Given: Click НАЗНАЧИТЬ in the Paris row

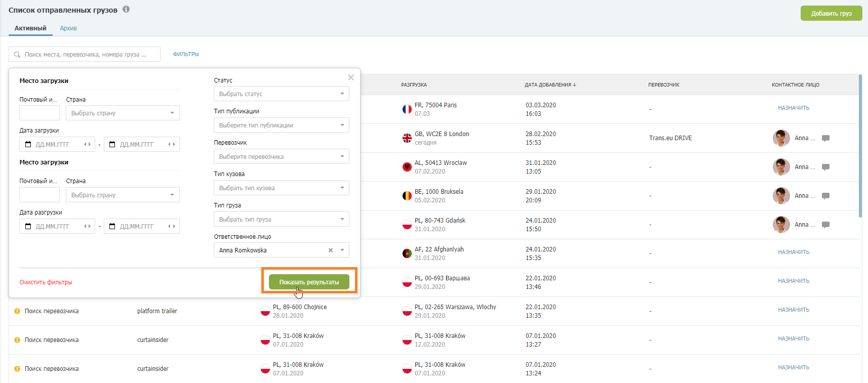Looking at the screenshot, I should pos(794,108).
